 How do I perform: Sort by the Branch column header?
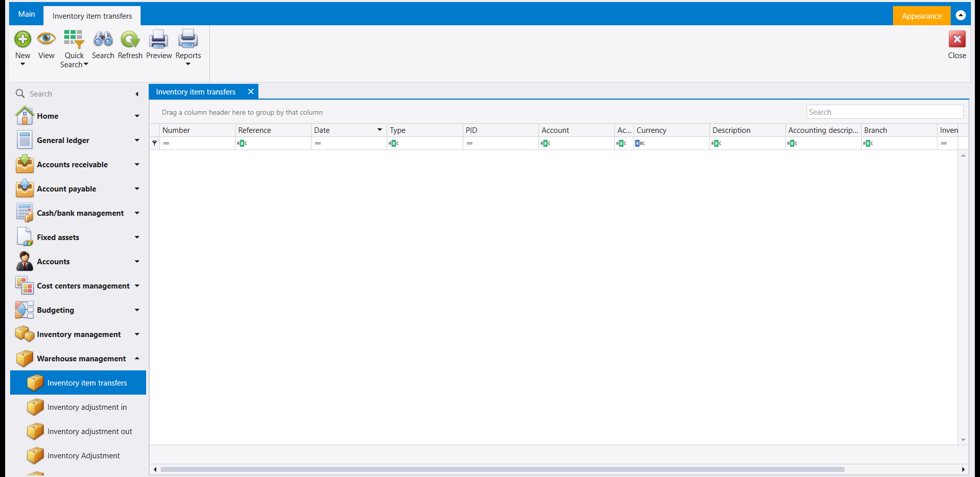899,130
